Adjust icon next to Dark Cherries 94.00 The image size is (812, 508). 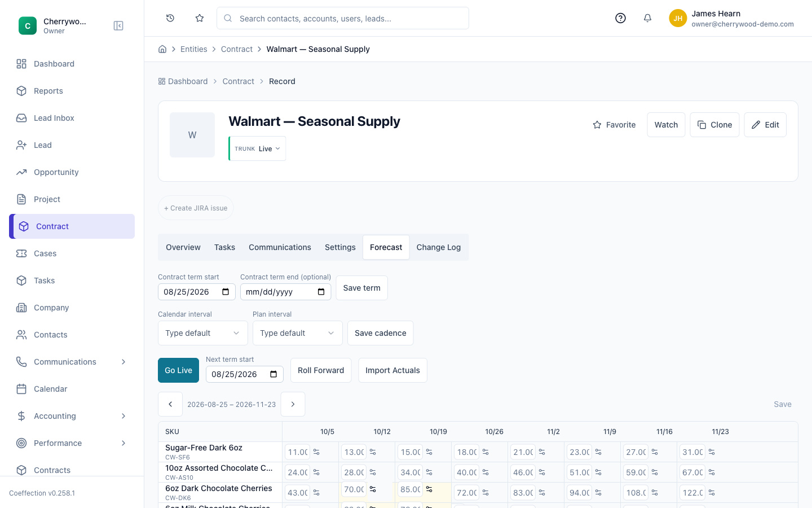click(x=599, y=493)
